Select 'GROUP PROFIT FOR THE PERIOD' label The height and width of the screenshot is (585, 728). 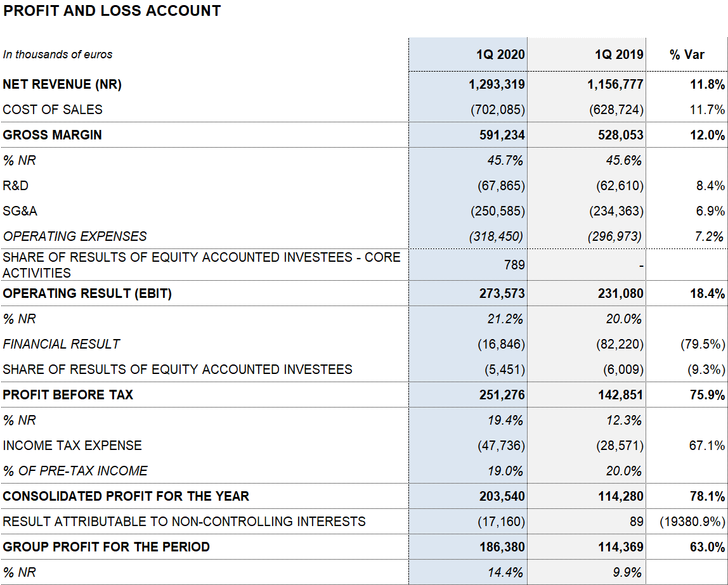pyautogui.click(x=107, y=547)
